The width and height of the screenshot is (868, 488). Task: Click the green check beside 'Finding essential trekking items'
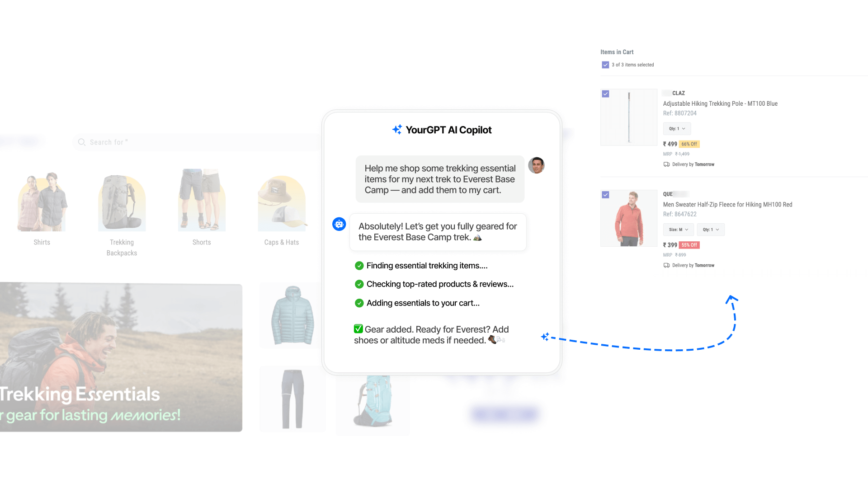point(359,266)
